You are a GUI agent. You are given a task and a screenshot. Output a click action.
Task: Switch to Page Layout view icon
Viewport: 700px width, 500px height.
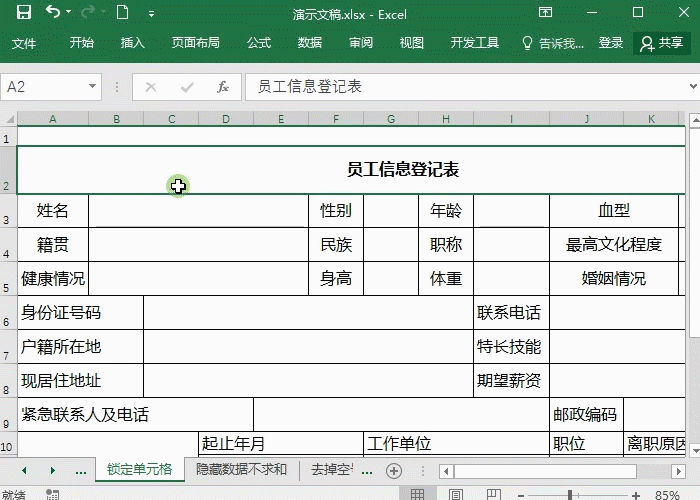[x=455, y=494]
